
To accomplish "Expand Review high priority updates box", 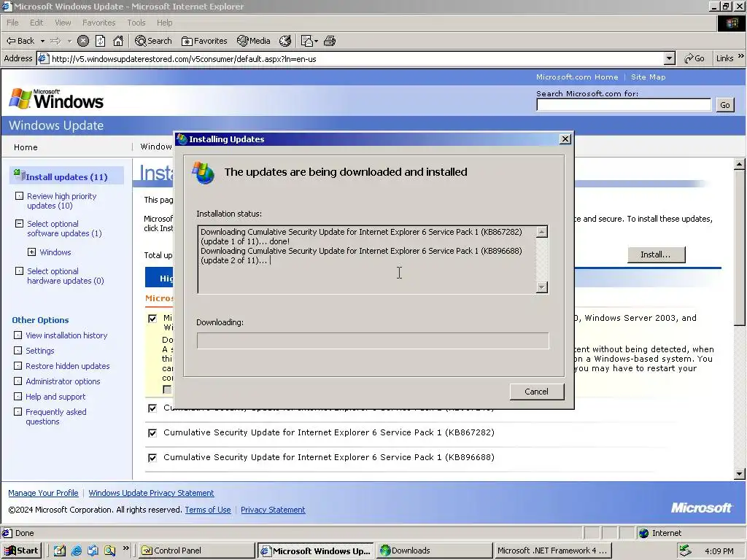I will coord(19,195).
